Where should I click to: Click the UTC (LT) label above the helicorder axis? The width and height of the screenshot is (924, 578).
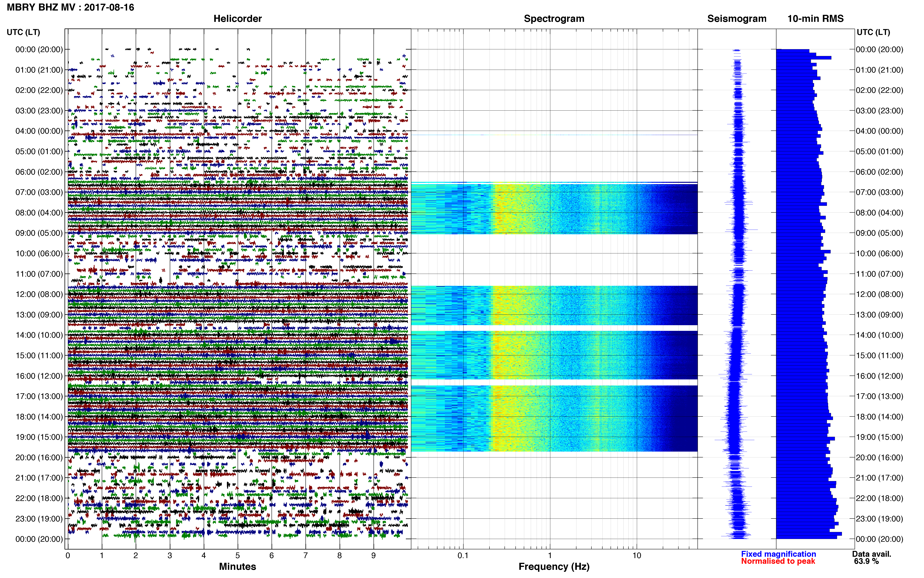(x=23, y=32)
